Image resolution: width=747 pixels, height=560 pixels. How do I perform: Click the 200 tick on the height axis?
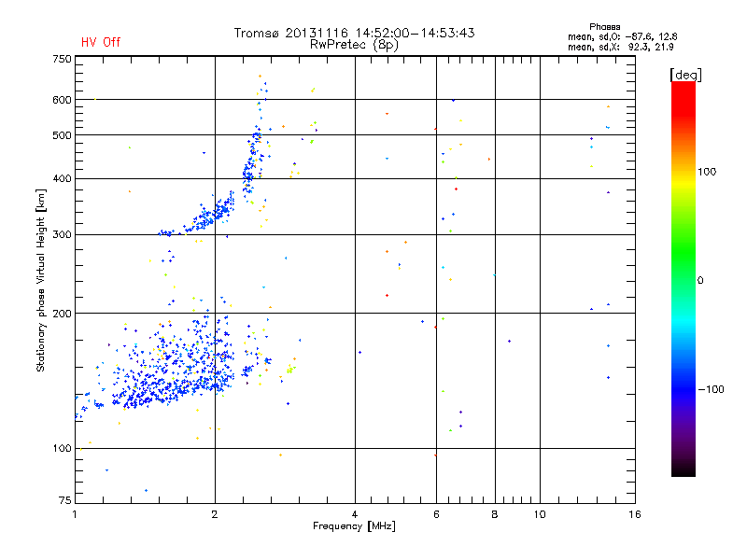click(x=61, y=314)
